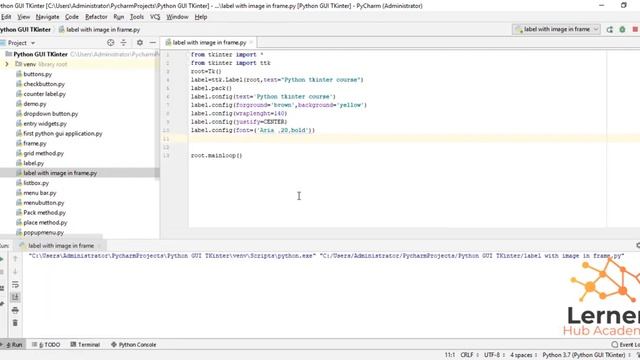Image resolution: width=640 pixels, height=360 pixels.
Task: Click the rerun icon in top toolbar
Action: click(x=609, y=29)
